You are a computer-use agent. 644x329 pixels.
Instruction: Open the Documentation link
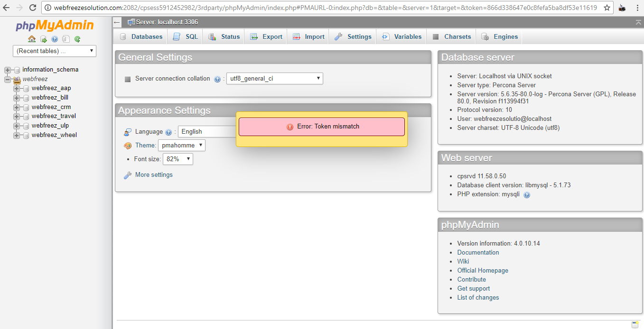click(478, 253)
